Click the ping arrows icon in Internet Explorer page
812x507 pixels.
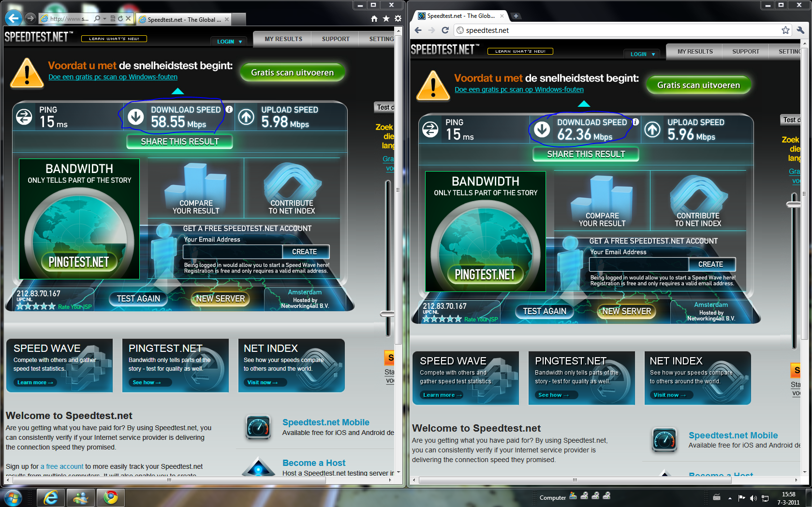click(x=24, y=116)
